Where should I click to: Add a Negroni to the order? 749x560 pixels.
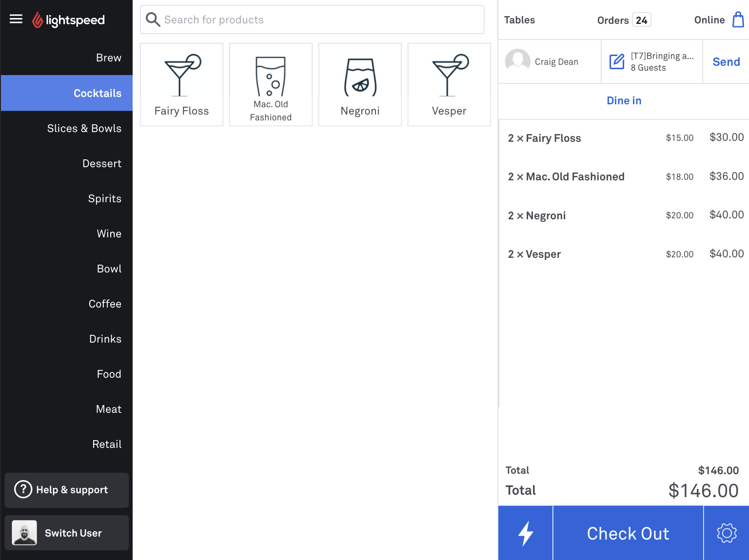(360, 84)
